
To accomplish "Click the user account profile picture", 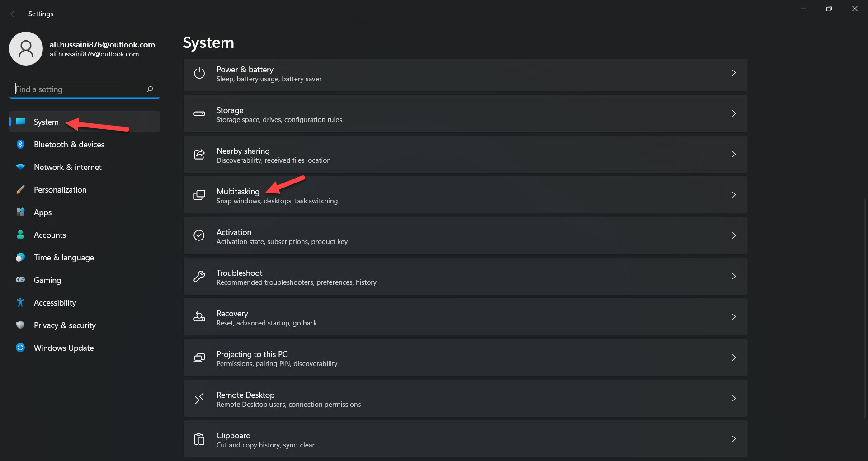I will [26, 49].
